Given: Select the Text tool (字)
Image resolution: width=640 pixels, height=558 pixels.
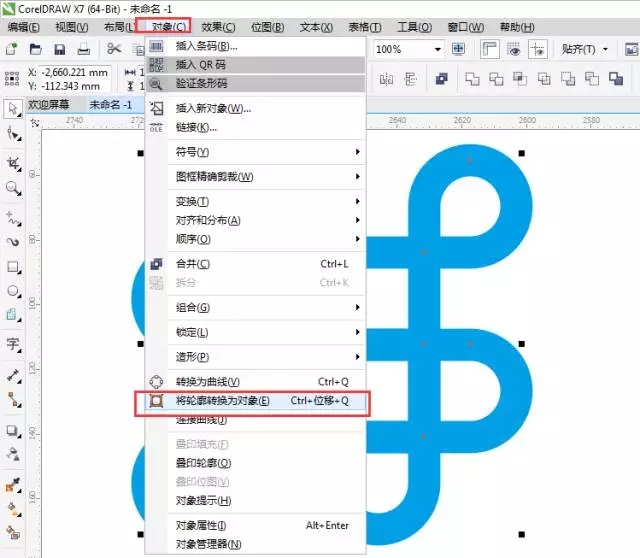Looking at the screenshot, I should click(13, 344).
